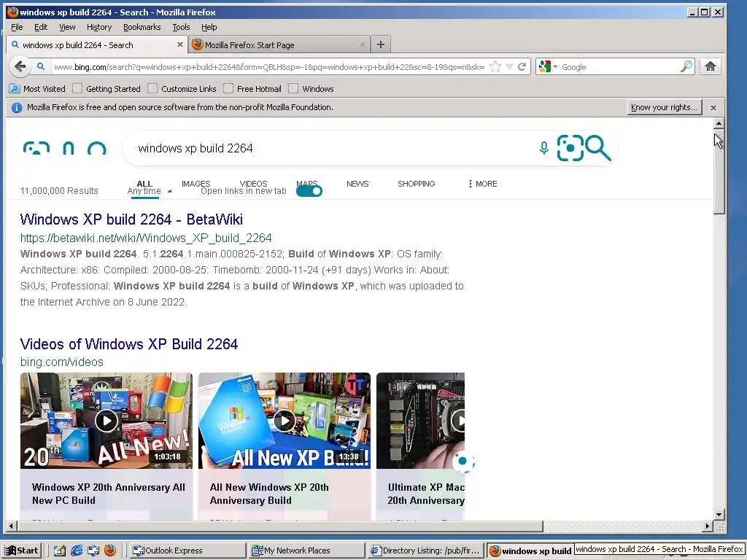Open the File menu
747x560 pixels.
[17, 27]
